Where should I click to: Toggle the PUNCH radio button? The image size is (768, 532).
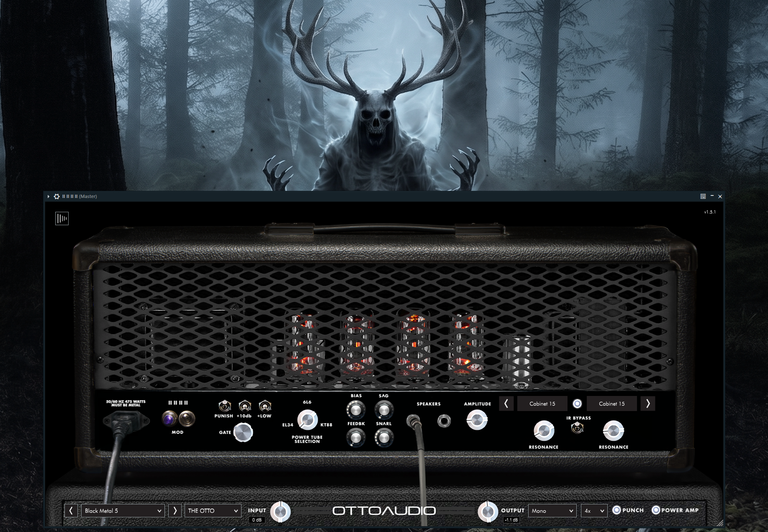tap(616, 510)
